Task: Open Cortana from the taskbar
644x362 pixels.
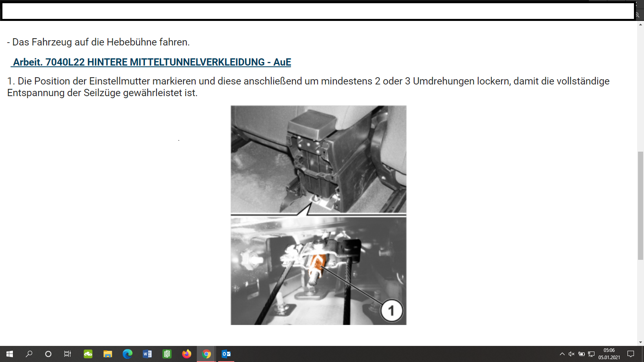Action: tap(48, 354)
